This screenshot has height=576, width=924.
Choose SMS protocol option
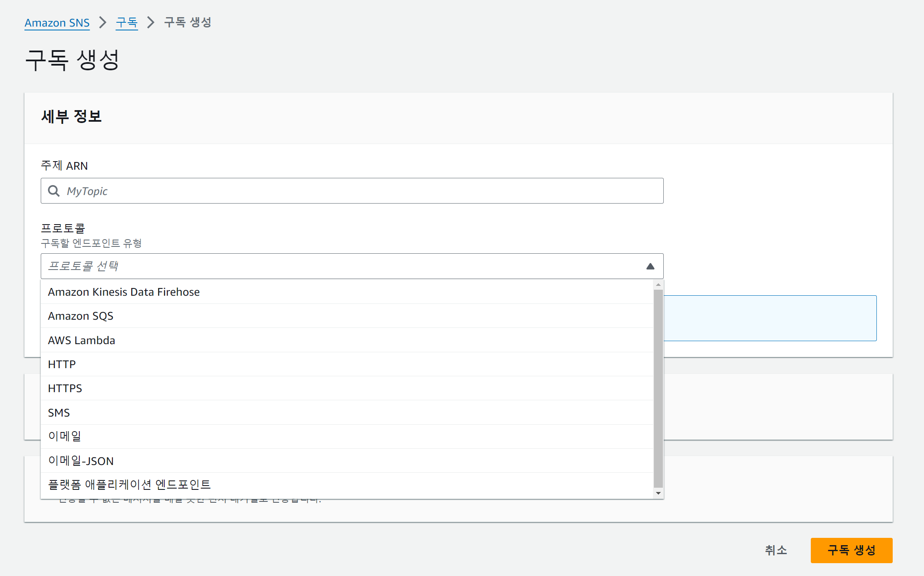59,413
